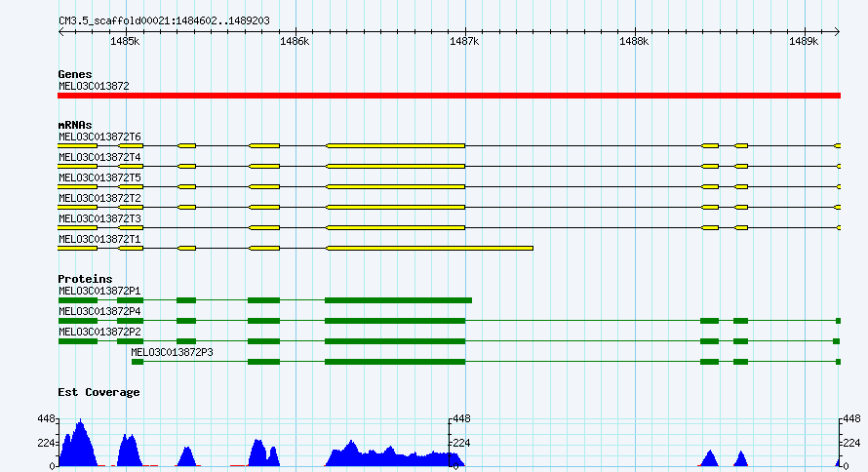Open mRNA transcript MELO3C013872T2 label
This screenshot has height=472, width=868.
tap(99, 198)
